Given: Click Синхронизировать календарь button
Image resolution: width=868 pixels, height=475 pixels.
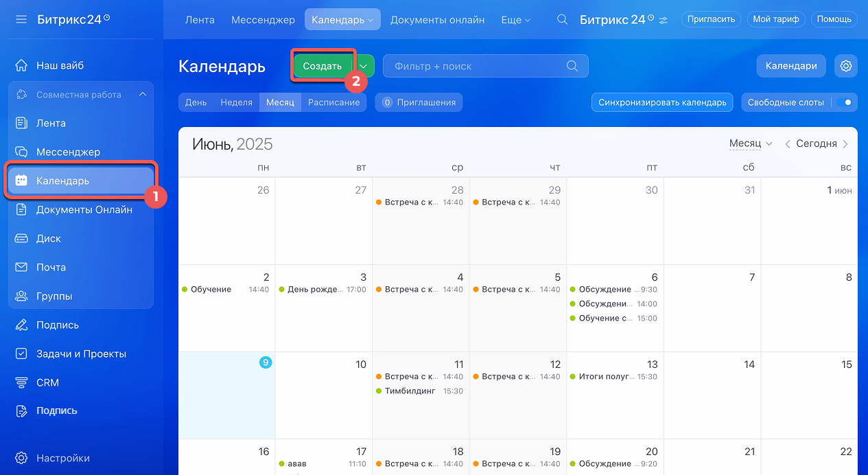Looking at the screenshot, I should click(662, 102).
